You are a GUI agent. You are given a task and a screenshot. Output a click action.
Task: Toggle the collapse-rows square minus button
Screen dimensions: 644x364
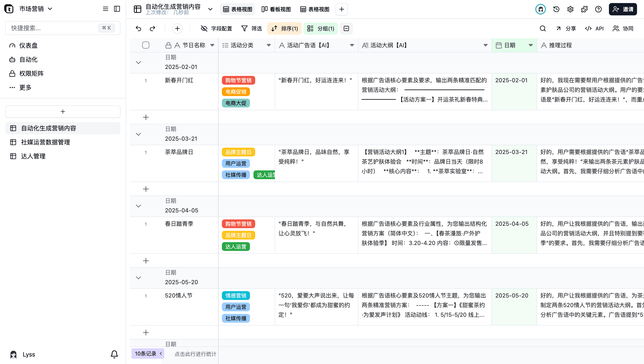346,28
